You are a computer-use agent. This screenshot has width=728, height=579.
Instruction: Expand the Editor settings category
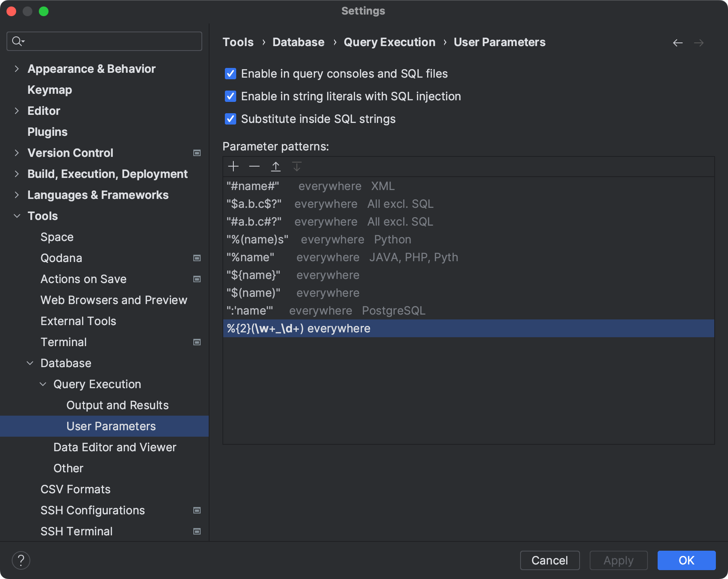point(17,111)
